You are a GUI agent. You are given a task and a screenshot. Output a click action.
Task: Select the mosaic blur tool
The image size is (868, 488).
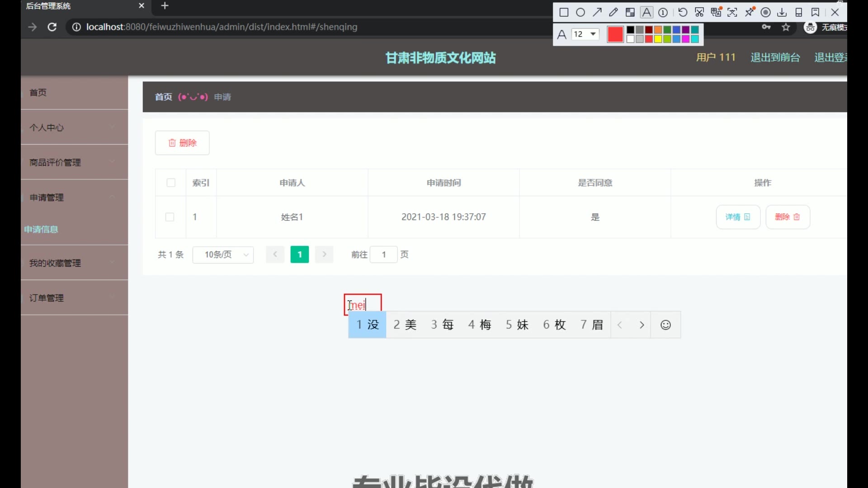(630, 13)
